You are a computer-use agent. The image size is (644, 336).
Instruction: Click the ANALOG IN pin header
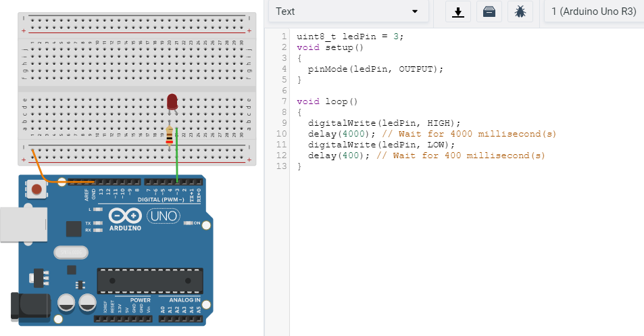[x=180, y=317]
